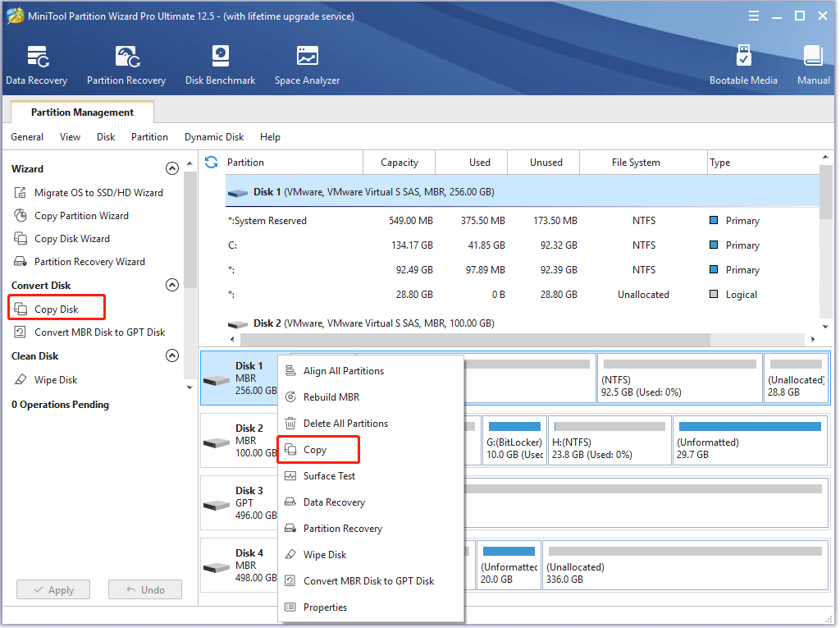Collapse the Clean Disk section
Screen dimensions: 840x628
pyautogui.click(x=172, y=355)
